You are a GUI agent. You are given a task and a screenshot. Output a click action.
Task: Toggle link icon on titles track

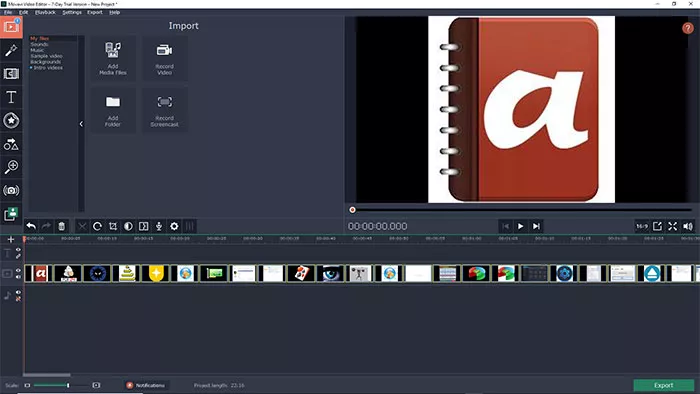point(18,256)
